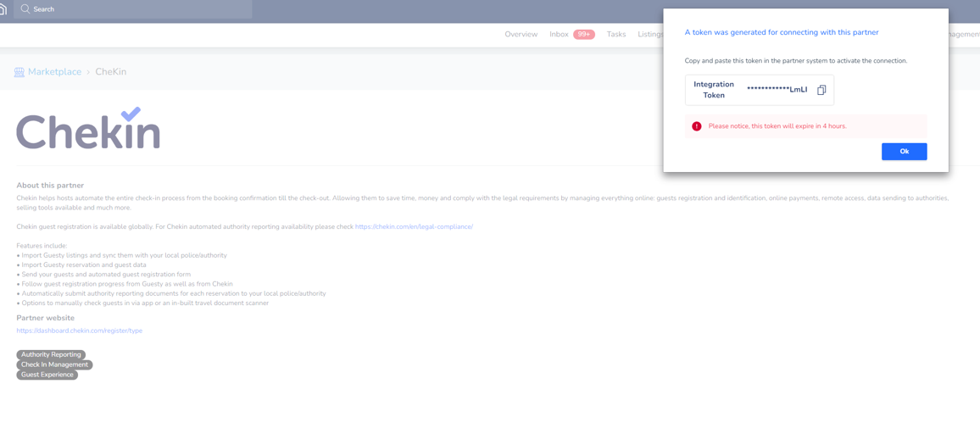The image size is (980, 428).
Task: Click the Marketplace storefront icon in the breadcrumb
Action: point(19,72)
